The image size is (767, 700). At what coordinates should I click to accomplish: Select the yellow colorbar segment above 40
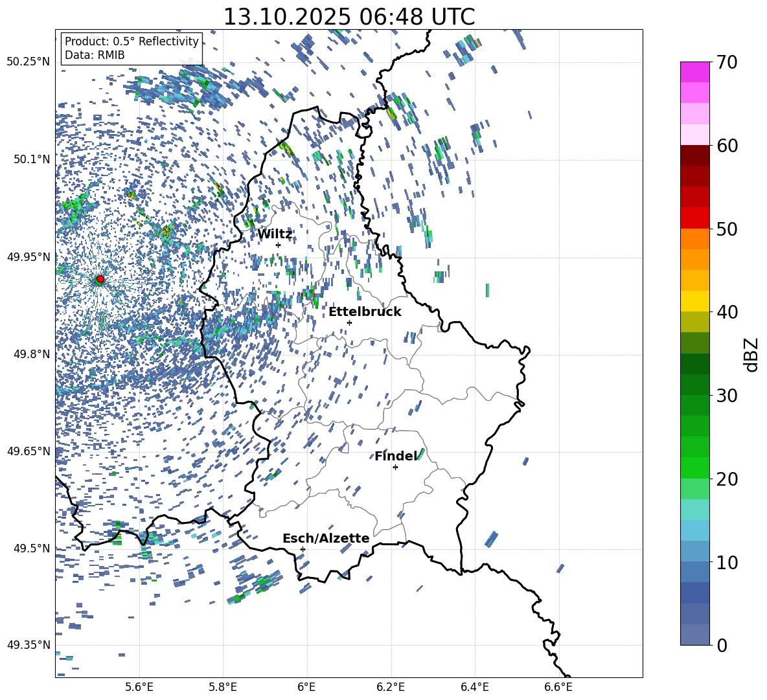click(x=695, y=301)
